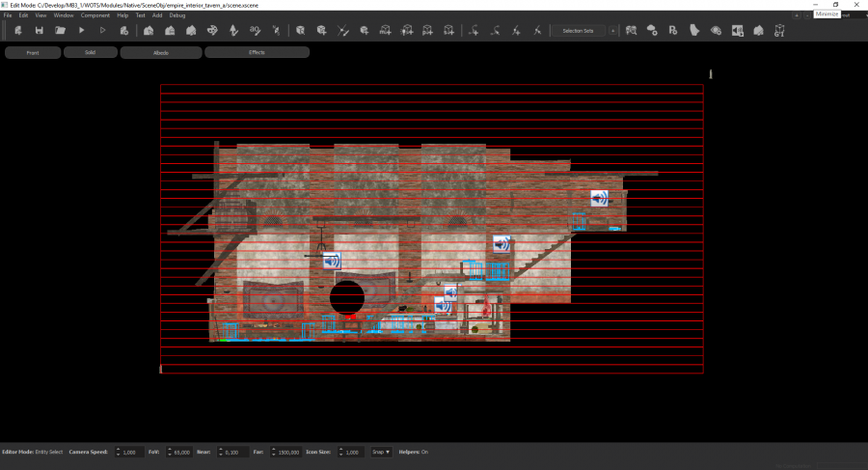The width and height of the screenshot is (868, 470).
Task: Click the Solid render mode button
Action: coord(91,52)
